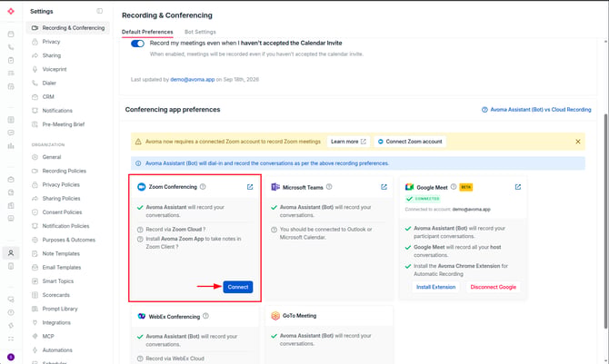Viewport: 609px width, 364px height.
Task: Click help icon beside Record via Zoom Cloud
Action: [140, 230]
